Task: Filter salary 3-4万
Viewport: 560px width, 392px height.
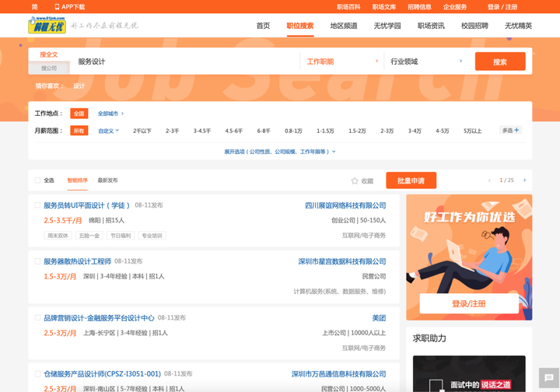Action: (415, 131)
